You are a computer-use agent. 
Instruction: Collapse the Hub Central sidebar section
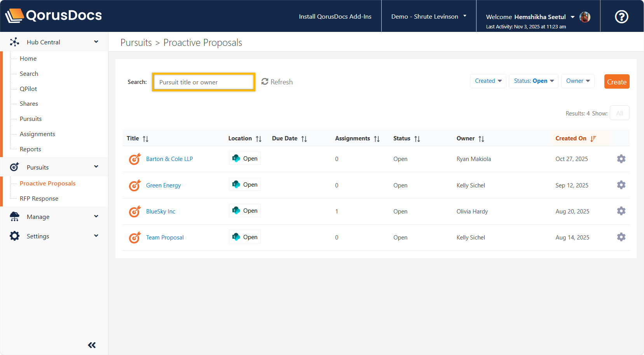click(x=96, y=42)
